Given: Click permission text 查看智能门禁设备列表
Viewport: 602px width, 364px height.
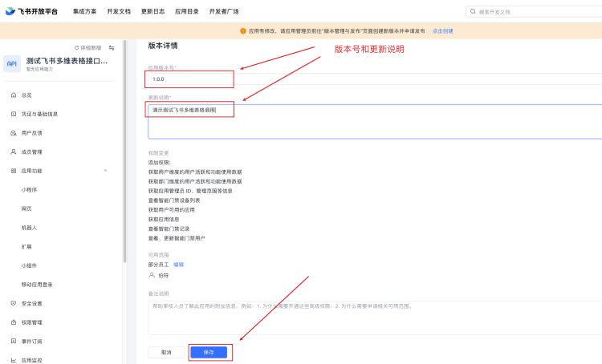Looking at the screenshot, I should point(174,200).
